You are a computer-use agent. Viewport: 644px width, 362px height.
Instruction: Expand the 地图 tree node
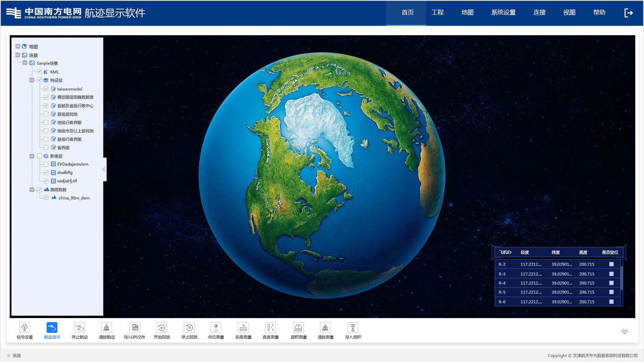(18, 47)
